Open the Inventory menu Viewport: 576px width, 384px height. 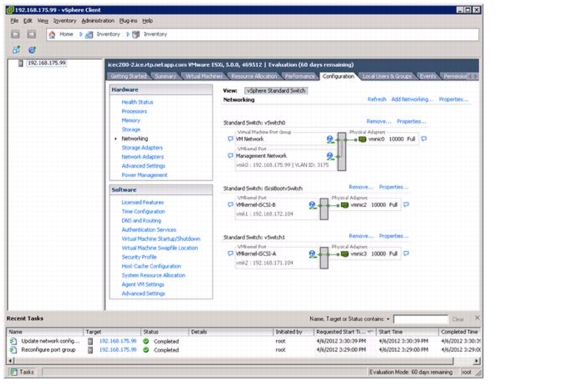click(x=65, y=21)
